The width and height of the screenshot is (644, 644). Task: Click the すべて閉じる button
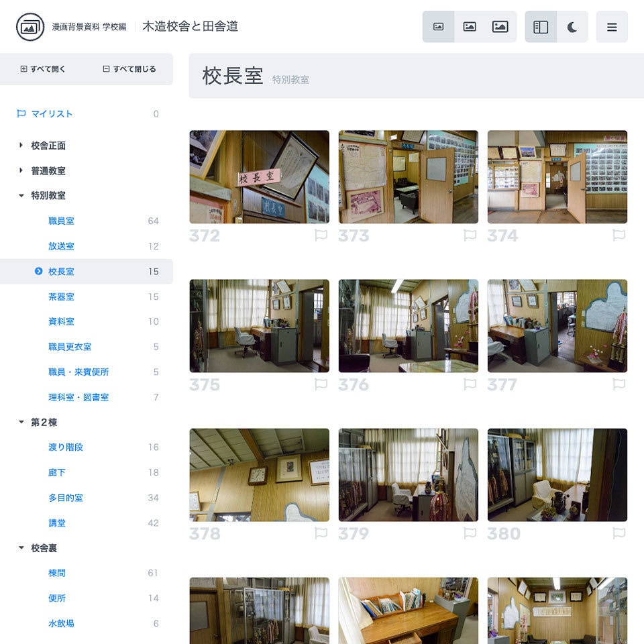pyautogui.click(x=129, y=68)
